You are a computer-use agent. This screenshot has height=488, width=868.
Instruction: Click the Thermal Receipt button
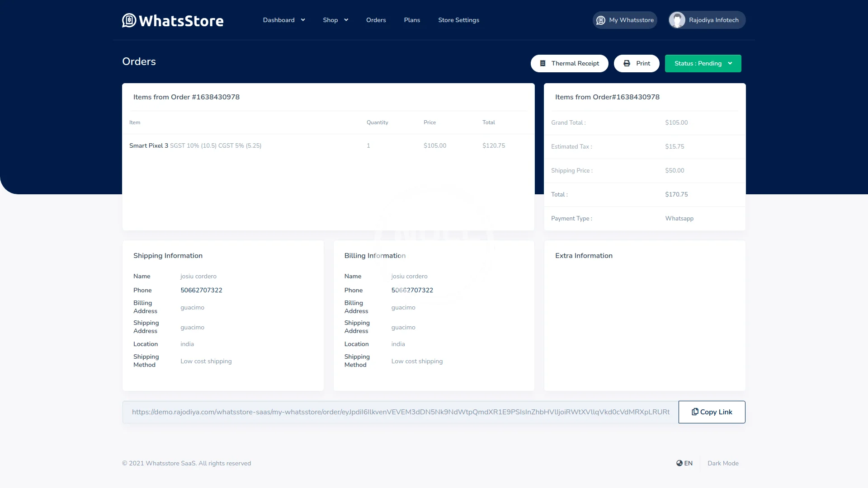[x=569, y=64]
